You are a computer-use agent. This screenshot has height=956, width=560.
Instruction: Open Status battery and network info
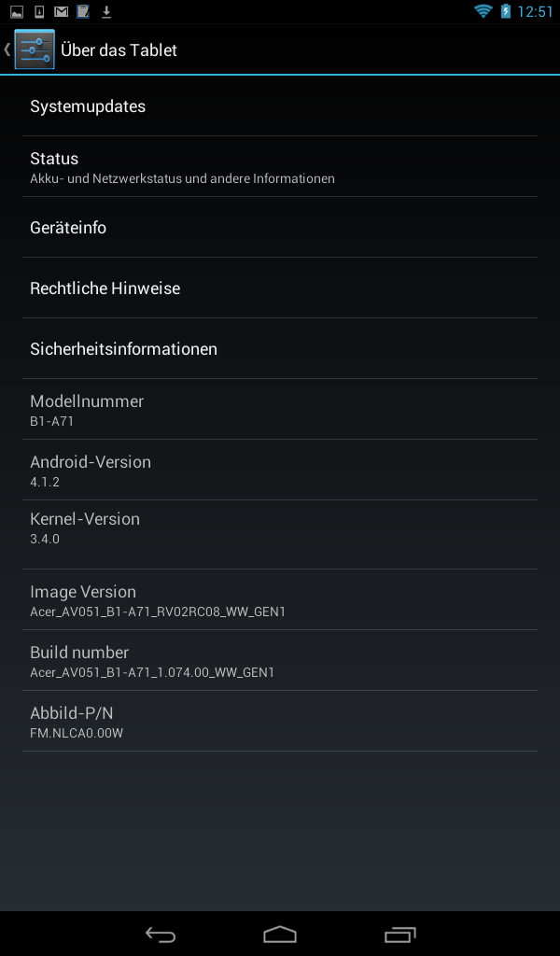click(280, 166)
